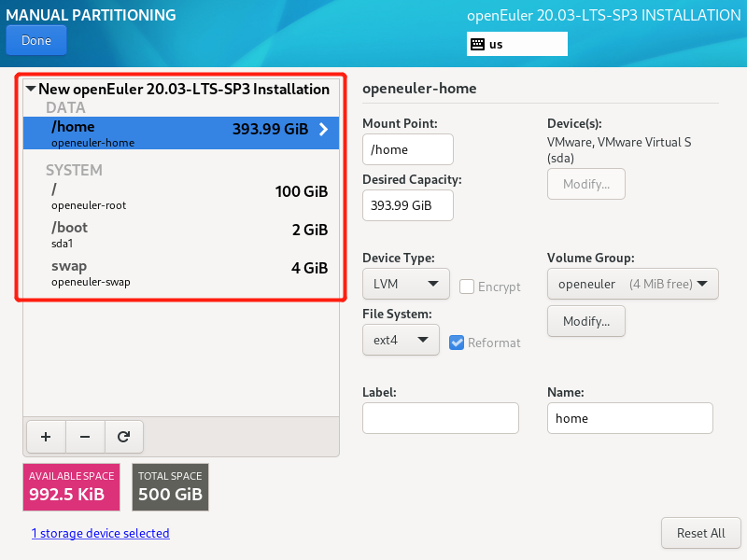Click the reload storage configuration icon
This screenshot has height=560, width=747.
tap(124, 437)
